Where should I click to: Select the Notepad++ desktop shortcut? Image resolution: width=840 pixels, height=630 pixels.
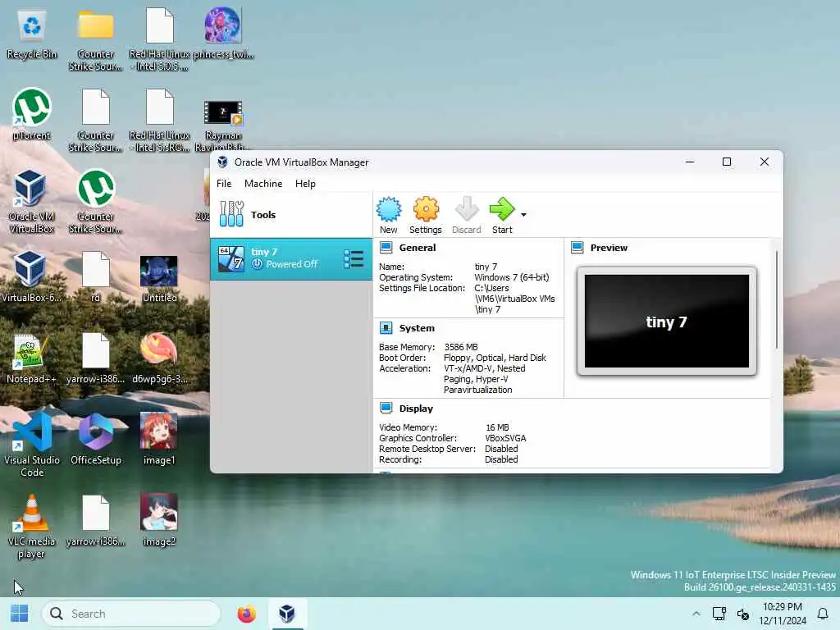pos(31,358)
